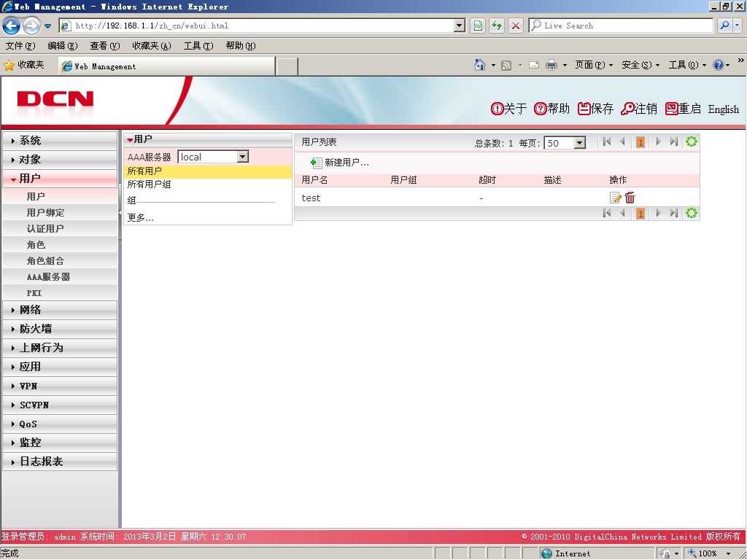
Task: Click the Live Search input field
Action: (x=622, y=26)
